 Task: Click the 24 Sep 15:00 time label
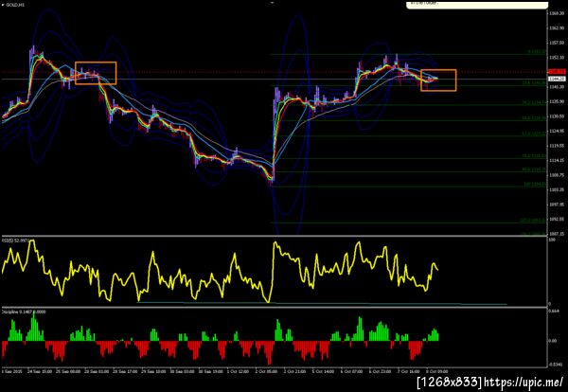coord(39,372)
